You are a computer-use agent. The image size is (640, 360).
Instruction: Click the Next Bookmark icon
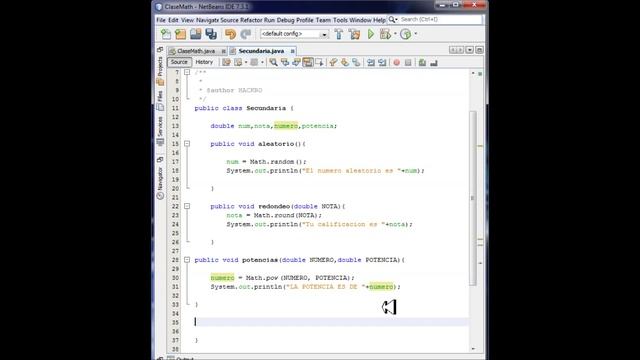coord(345,62)
